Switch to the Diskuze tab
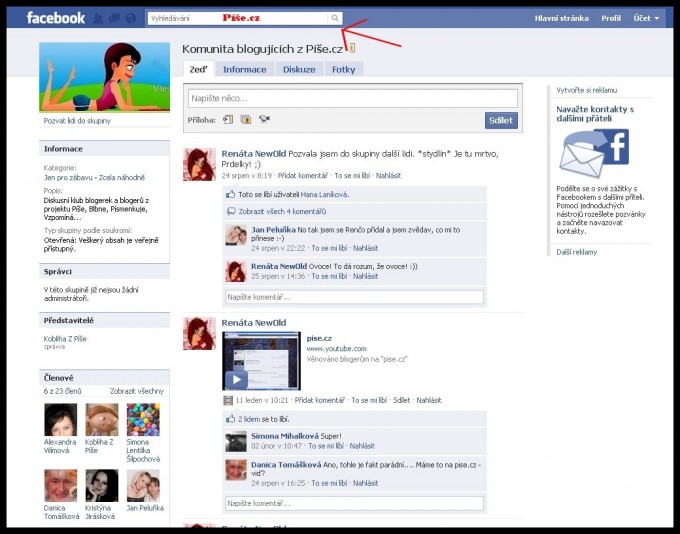 pos(299,69)
